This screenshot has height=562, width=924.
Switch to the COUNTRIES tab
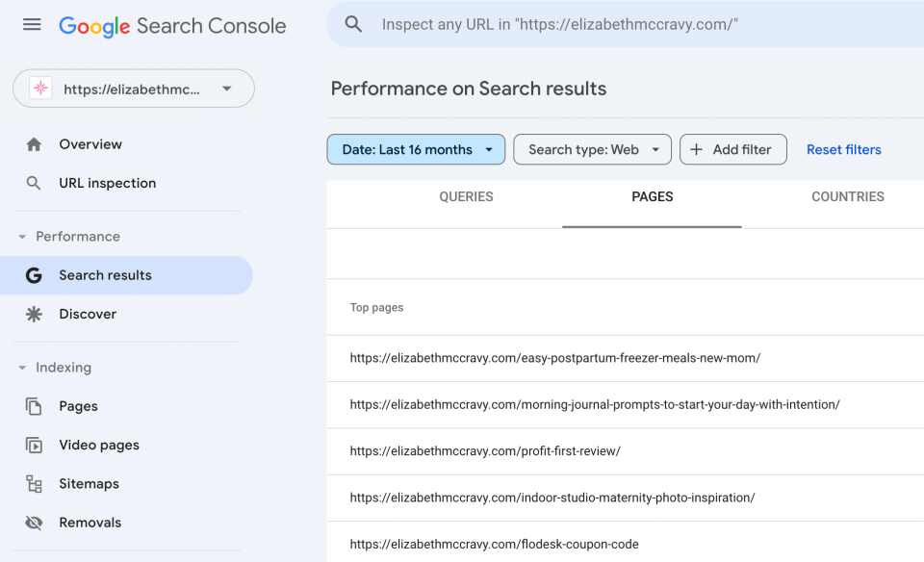(847, 196)
